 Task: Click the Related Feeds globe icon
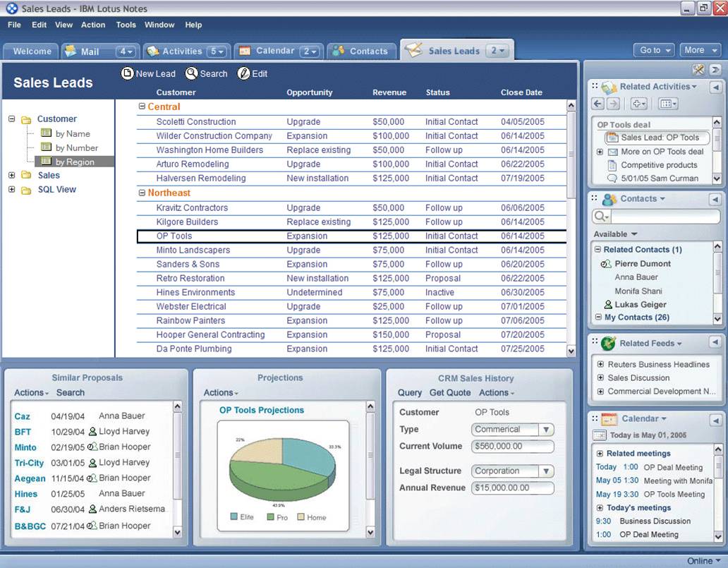coord(608,344)
